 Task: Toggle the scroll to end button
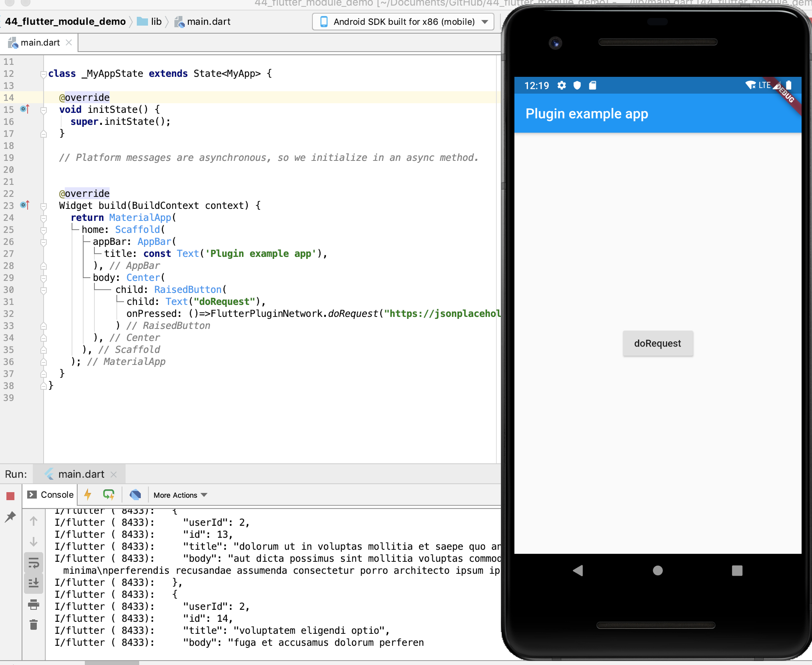point(34,583)
